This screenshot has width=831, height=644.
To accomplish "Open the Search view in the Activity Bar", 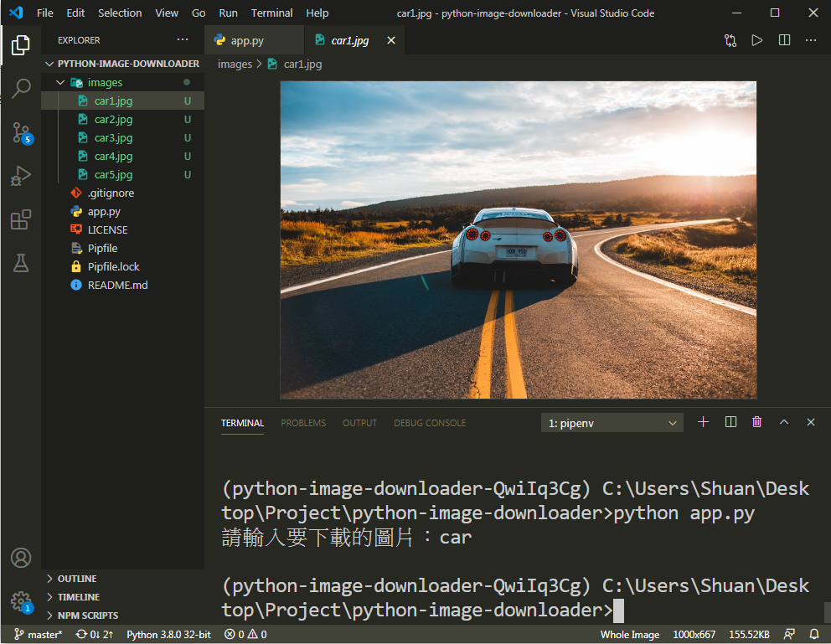I will (21, 89).
